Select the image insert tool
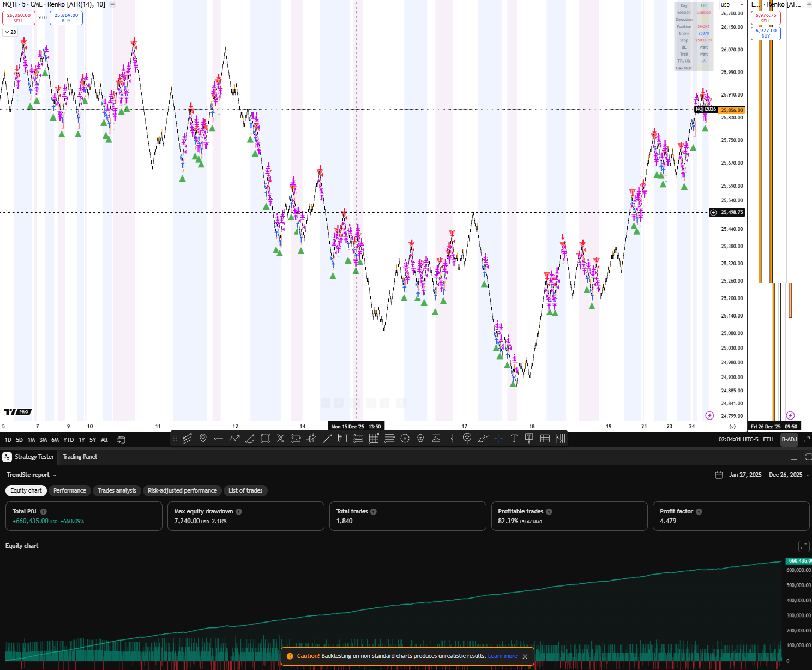The height and width of the screenshot is (670, 812). [436, 439]
